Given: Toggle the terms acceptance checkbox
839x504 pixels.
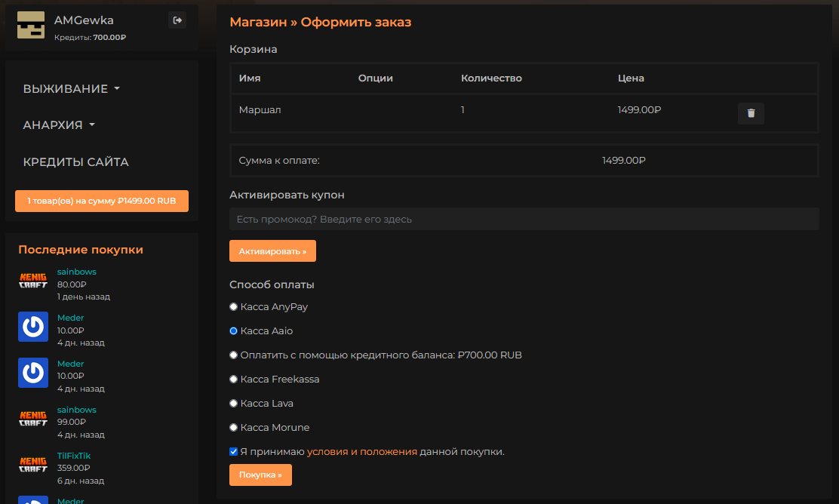Looking at the screenshot, I should pos(233,452).
